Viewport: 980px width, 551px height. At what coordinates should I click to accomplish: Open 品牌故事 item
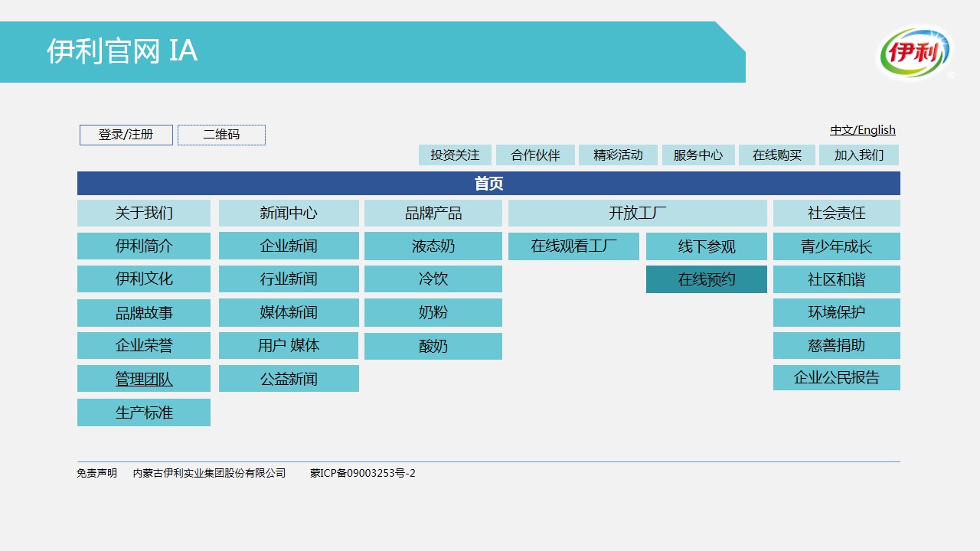[x=144, y=312]
